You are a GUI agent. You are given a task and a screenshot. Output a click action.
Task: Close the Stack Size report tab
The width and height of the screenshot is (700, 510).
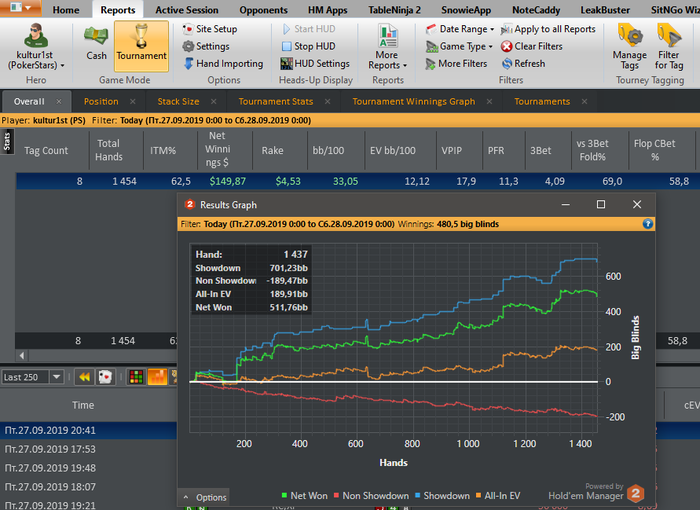[213, 102]
